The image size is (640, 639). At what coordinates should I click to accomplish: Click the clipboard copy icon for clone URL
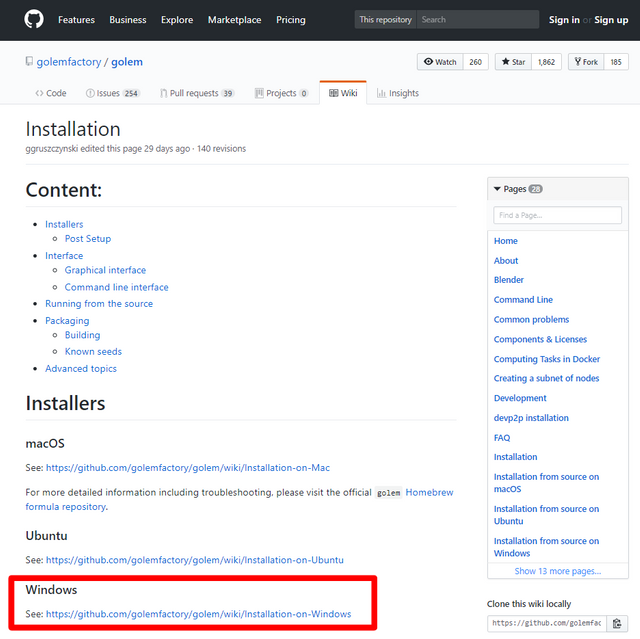pos(617,623)
